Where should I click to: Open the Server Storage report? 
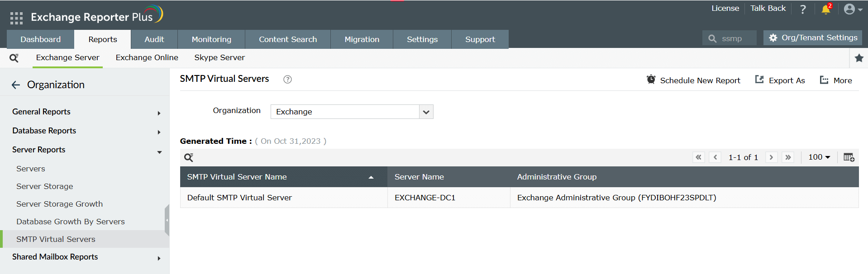45,186
